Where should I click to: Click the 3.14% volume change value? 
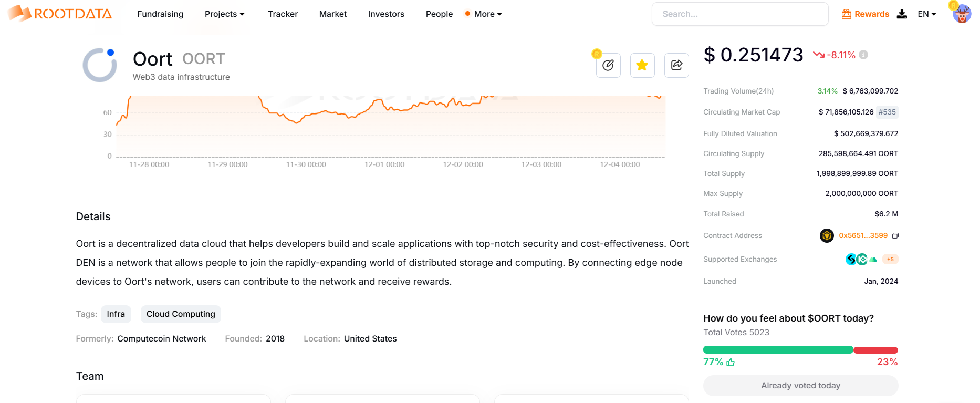pyautogui.click(x=827, y=91)
